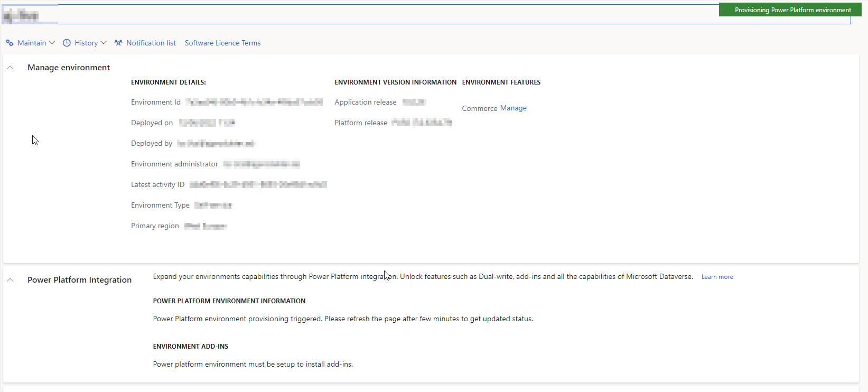The image size is (868, 392).
Task: Click the Latest activity ID label
Action: [x=158, y=185]
